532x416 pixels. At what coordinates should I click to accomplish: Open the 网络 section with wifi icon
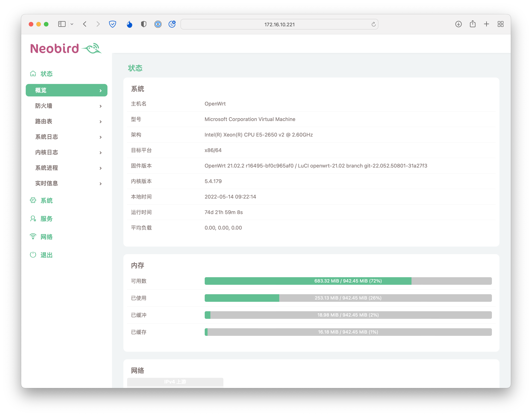click(x=46, y=237)
